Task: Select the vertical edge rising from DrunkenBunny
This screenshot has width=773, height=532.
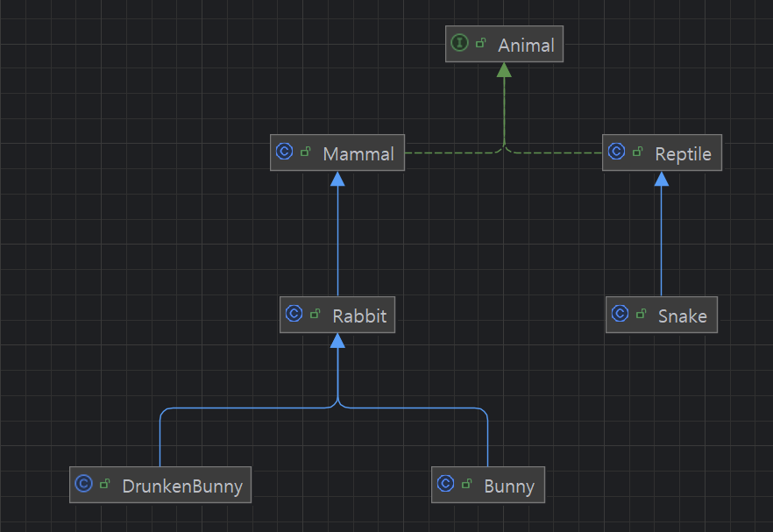Action: 160,441
